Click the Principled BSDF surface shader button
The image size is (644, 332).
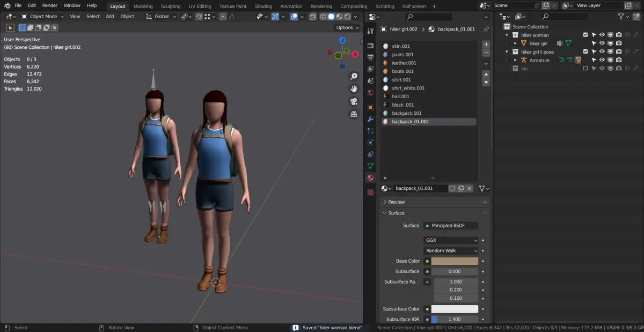coord(451,225)
